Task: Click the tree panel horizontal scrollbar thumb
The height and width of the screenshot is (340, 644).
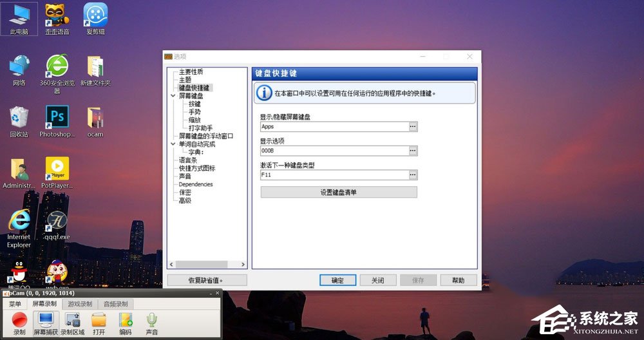Action: pos(202,265)
